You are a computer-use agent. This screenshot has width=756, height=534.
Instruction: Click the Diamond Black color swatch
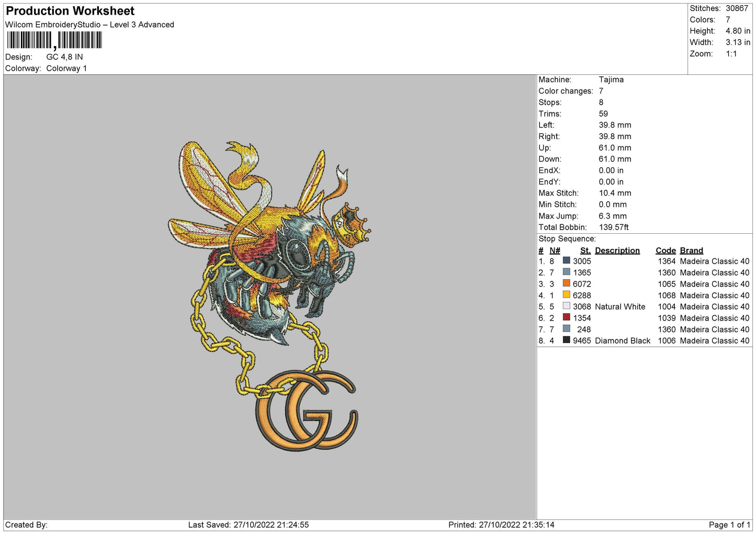click(x=566, y=340)
